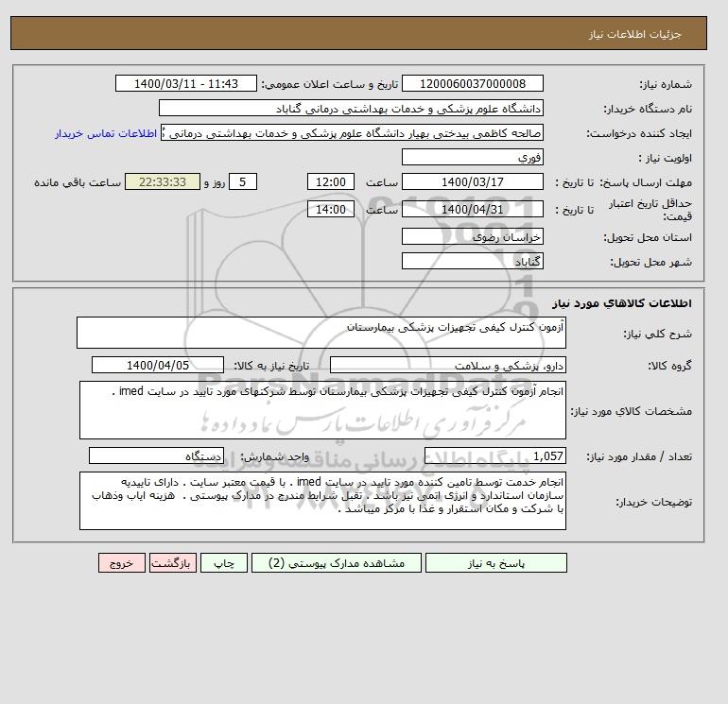Click the حداقل تاریخ اعتبار قیمت label
Viewport: 728px width, 704px height.
[650, 210]
